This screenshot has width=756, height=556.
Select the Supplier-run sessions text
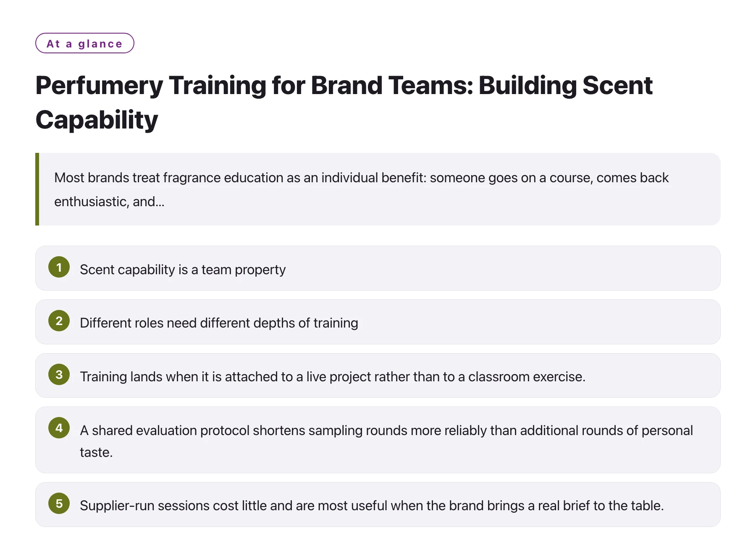[x=372, y=505]
